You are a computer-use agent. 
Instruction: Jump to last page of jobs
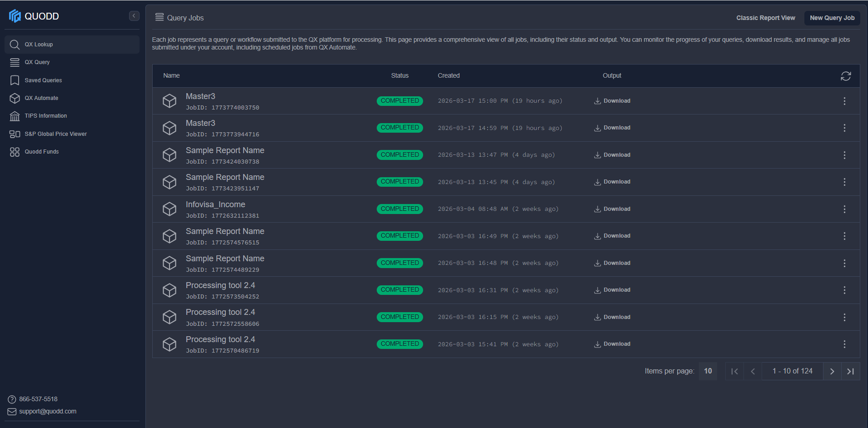click(850, 371)
